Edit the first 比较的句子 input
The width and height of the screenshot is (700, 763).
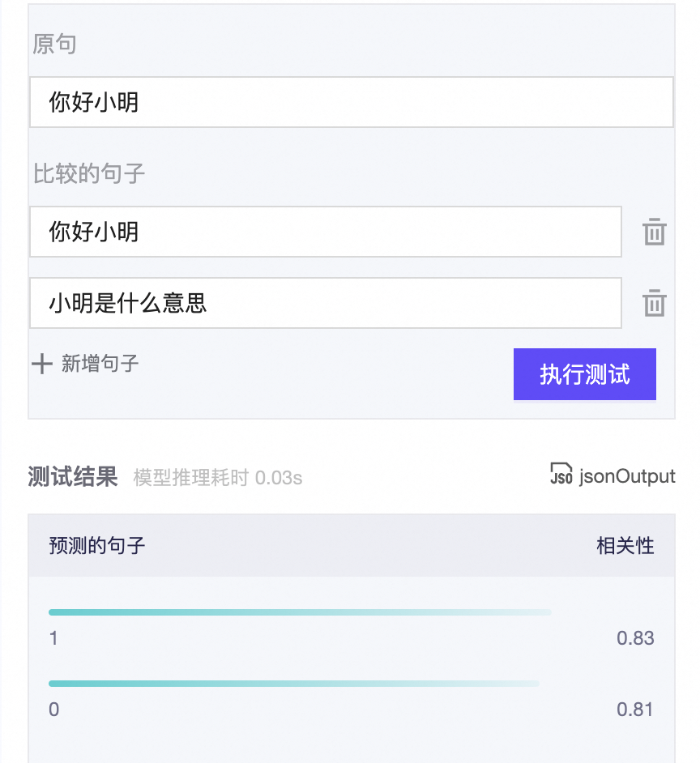(326, 232)
